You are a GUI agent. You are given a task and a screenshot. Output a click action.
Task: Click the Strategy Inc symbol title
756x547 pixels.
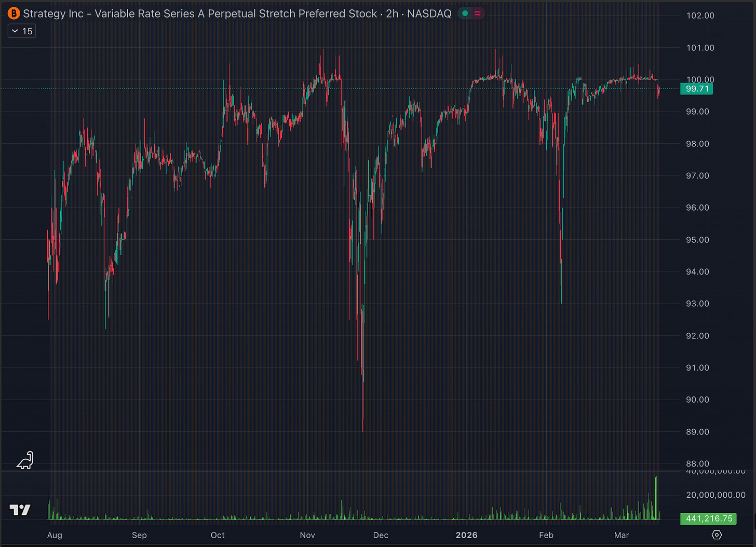point(237,13)
